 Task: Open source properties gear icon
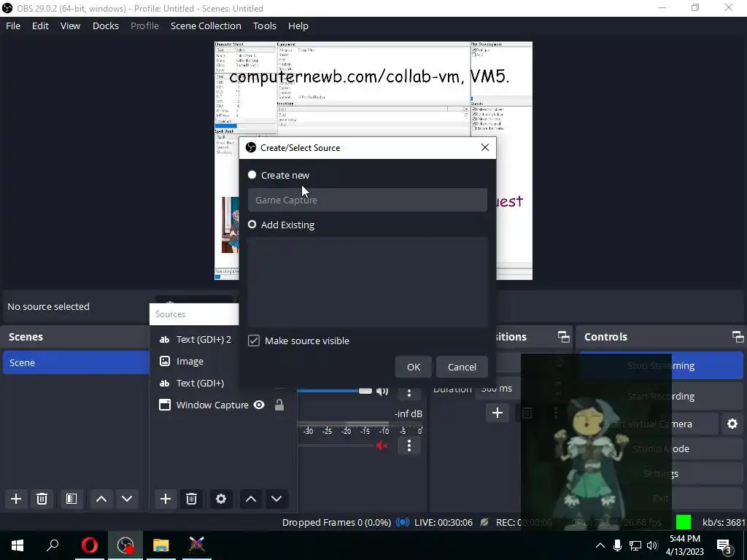[x=221, y=499]
